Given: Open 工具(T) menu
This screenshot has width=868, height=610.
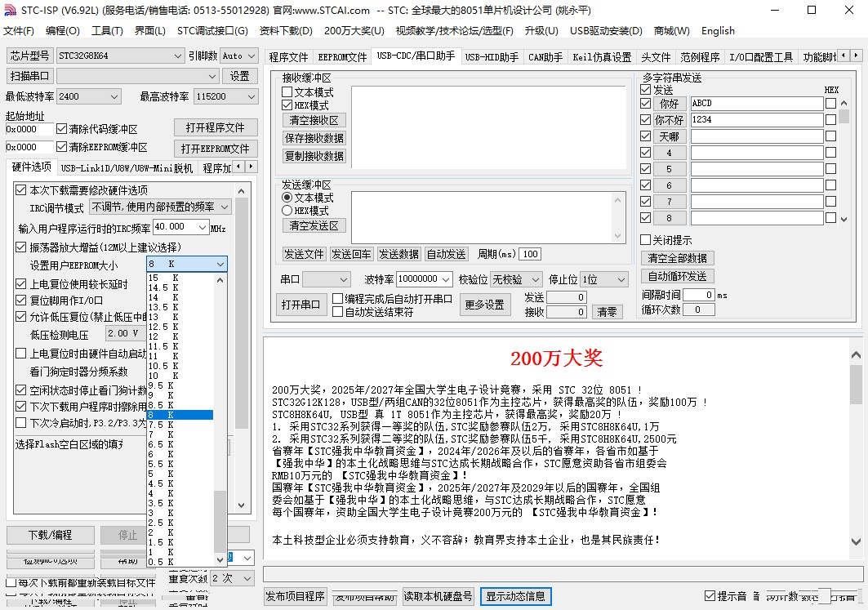Looking at the screenshot, I should pyautogui.click(x=107, y=31).
